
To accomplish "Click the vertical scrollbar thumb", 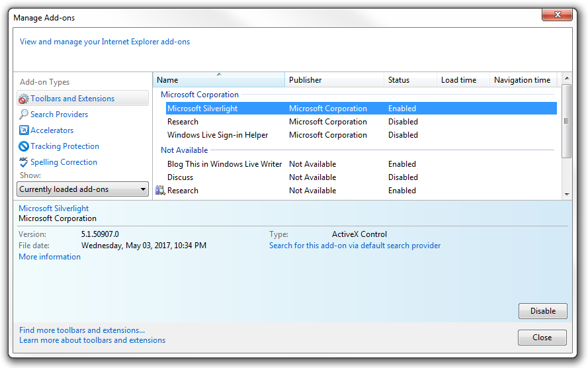I will [x=567, y=120].
